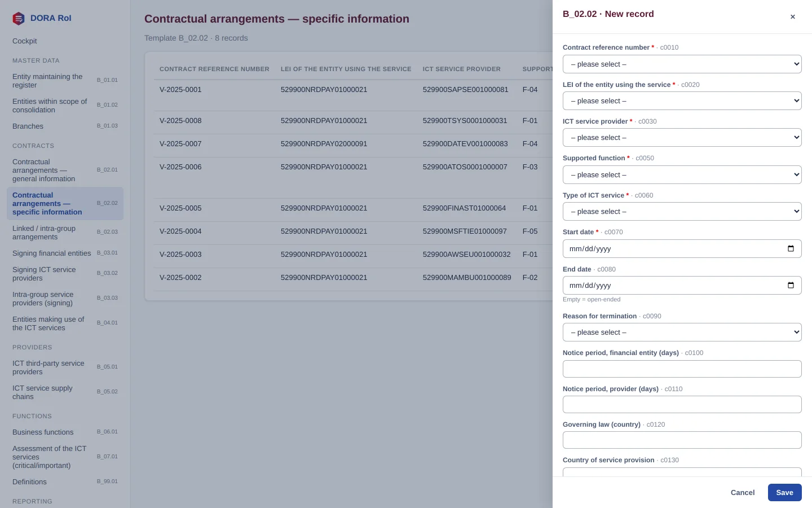812x508 pixels.
Task: Open Signing ICT service providers
Action: coord(65,274)
